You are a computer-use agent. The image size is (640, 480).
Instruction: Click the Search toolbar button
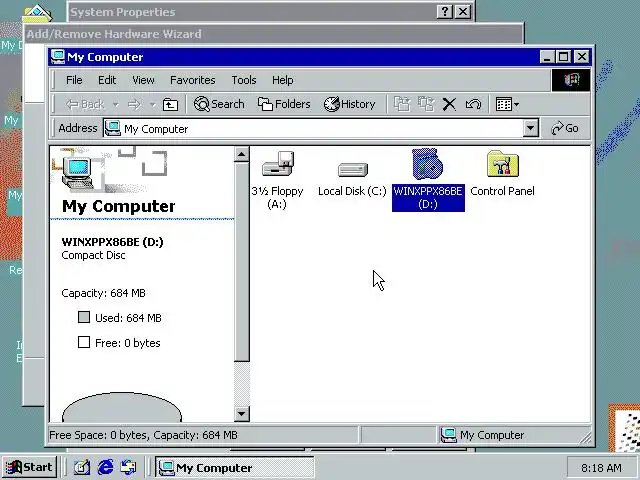tap(219, 104)
